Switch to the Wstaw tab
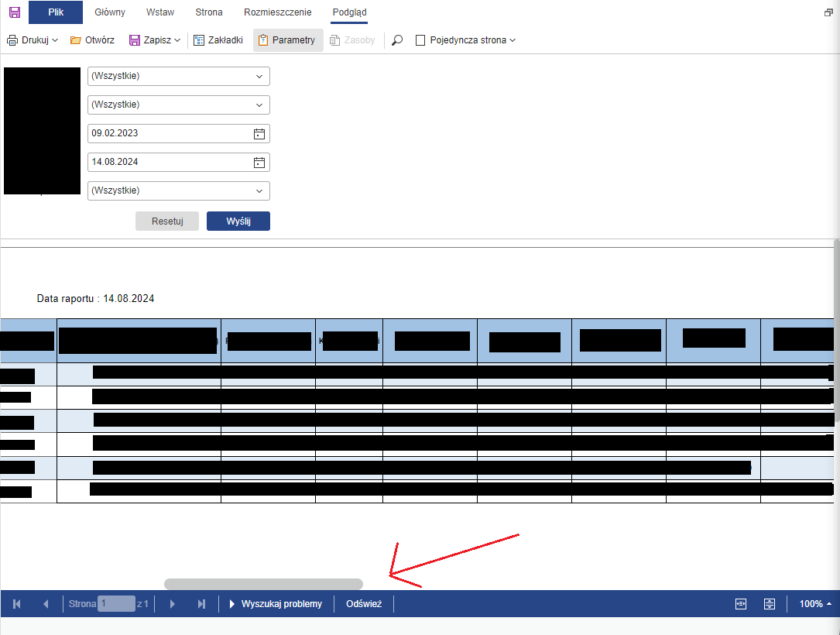840x635 pixels. (x=160, y=12)
